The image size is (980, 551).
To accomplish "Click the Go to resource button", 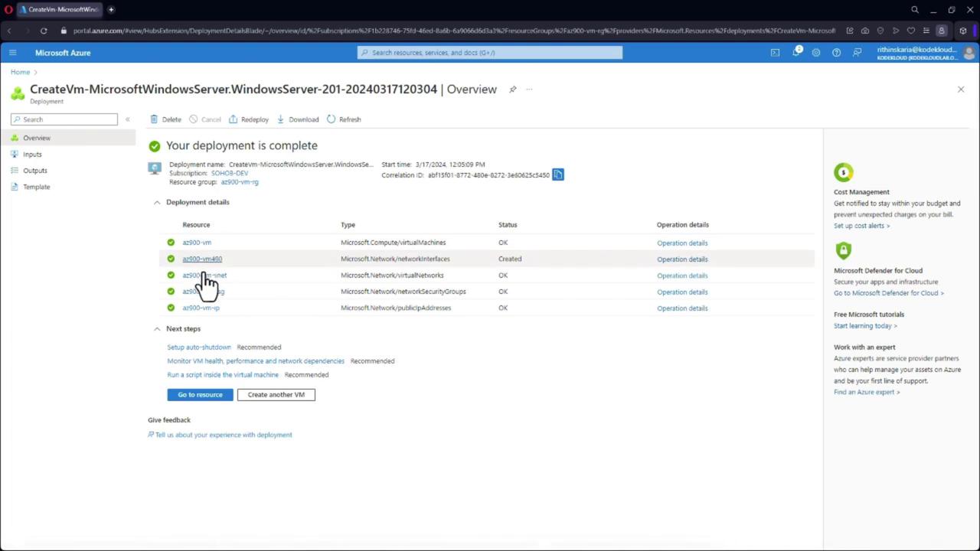I will (200, 395).
